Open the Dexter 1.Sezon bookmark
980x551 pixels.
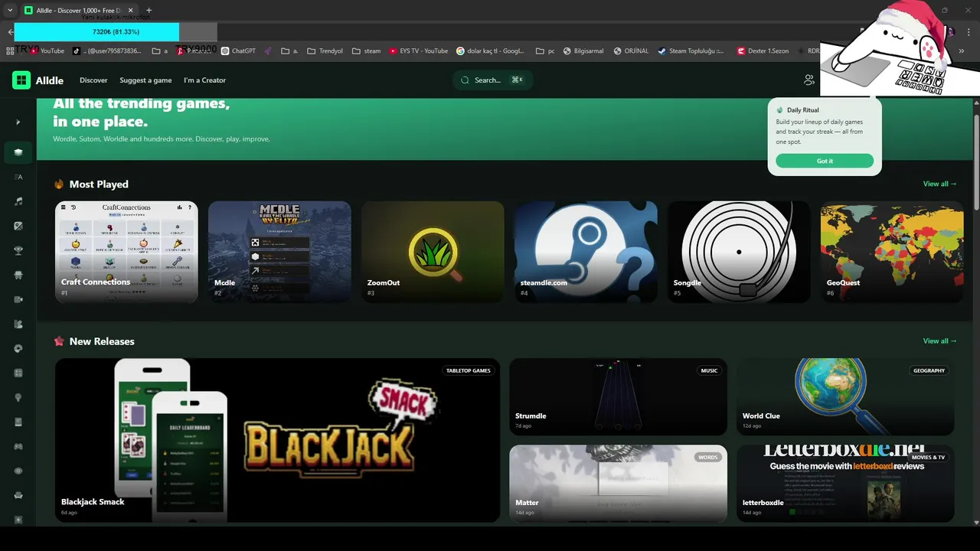(763, 51)
